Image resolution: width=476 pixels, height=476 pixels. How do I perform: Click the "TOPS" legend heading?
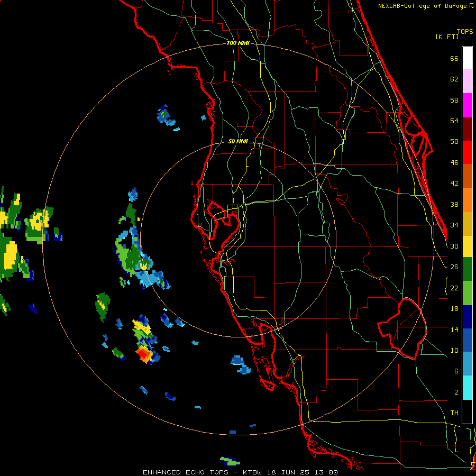pyautogui.click(x=465, y=32)
